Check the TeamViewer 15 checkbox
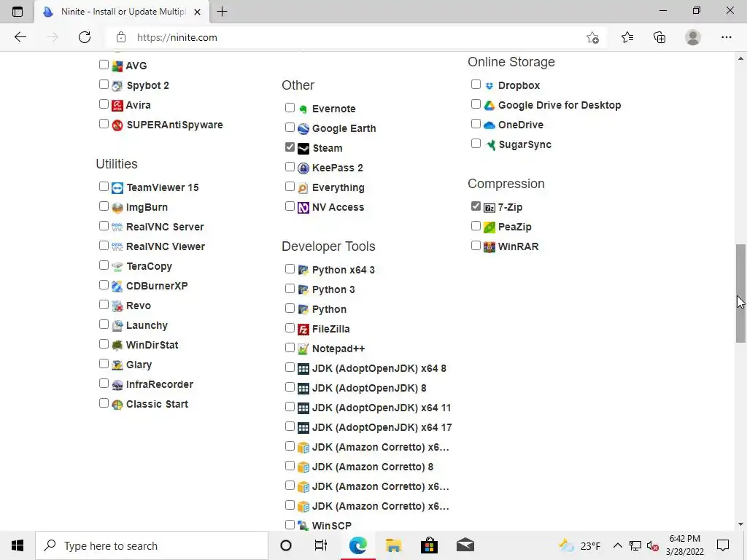Screen dimensions: 747x560 [x=104, y=186]
